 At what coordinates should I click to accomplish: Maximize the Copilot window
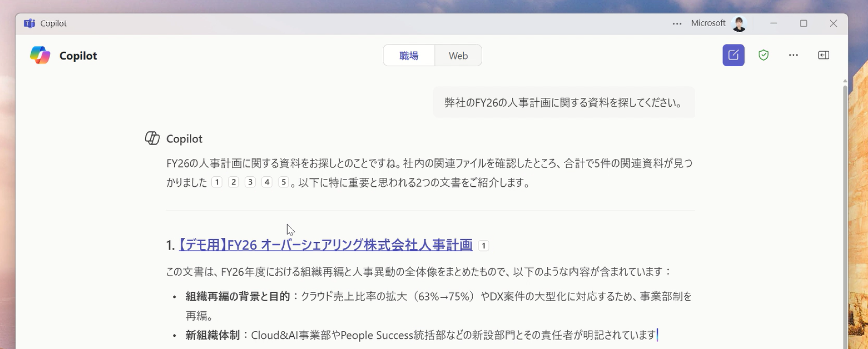(x=803, y=24)
